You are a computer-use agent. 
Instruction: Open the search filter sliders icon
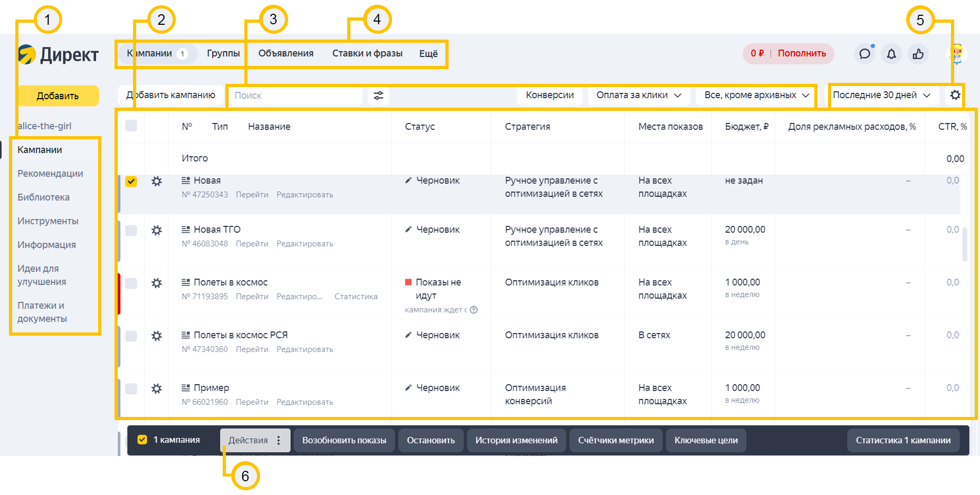point(378,96)
